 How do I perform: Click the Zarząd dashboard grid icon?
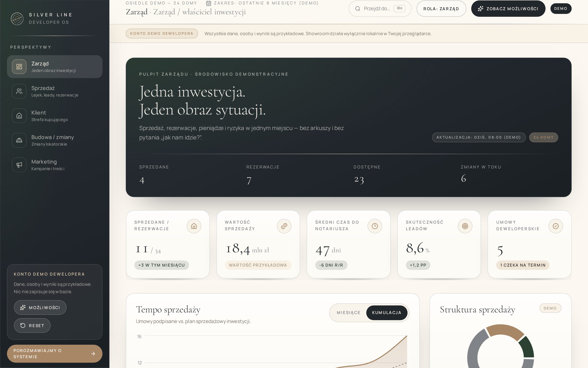[19, 67]
